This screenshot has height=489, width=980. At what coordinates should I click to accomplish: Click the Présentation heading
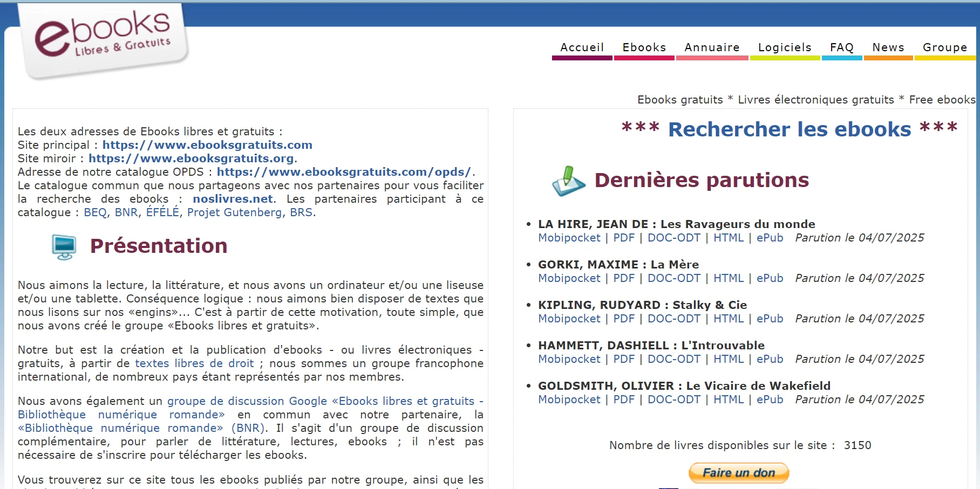coord(159,246)
